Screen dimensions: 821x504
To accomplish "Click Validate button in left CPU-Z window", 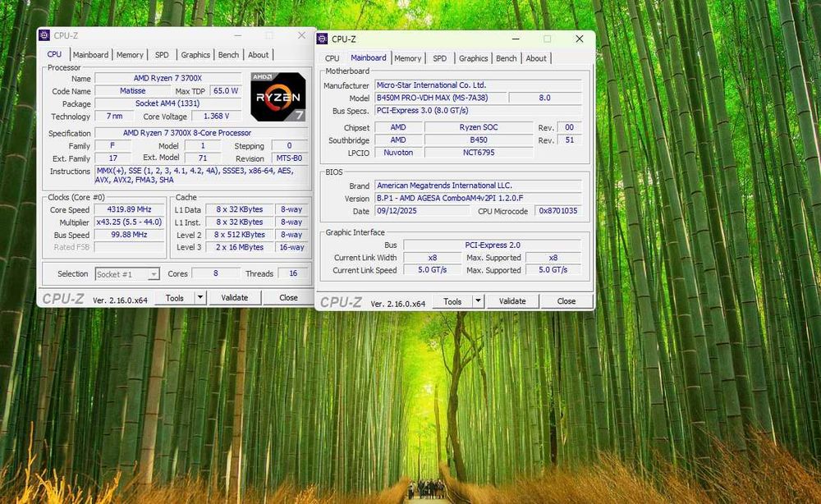I will click(x=235, y=297).
